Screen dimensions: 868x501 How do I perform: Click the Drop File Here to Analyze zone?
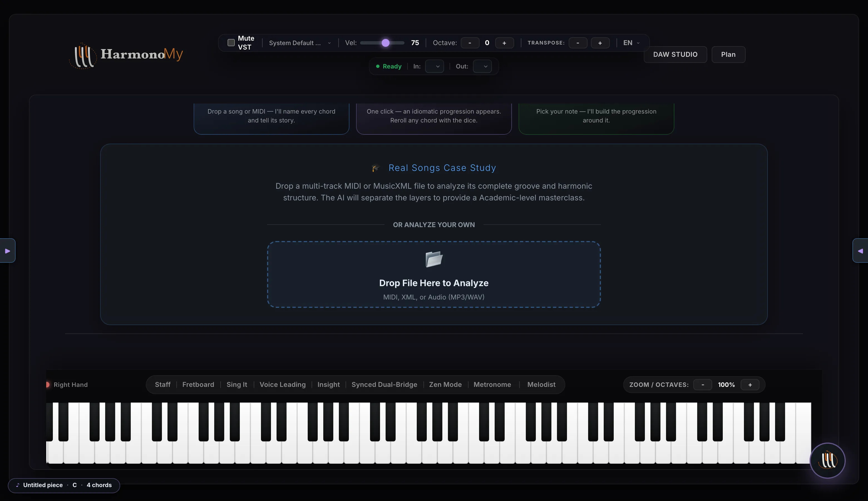tap(434, 274)
